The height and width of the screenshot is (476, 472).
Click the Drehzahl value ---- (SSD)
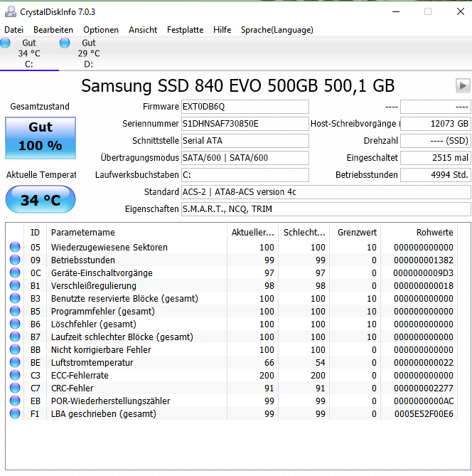(436, 141)
